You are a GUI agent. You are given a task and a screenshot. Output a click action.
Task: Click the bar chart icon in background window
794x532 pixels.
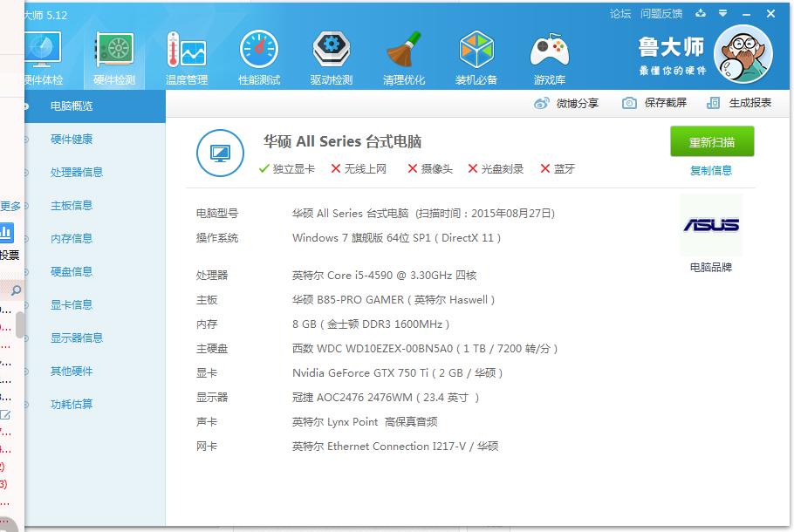pyautogui.click(x=7, y=233)
